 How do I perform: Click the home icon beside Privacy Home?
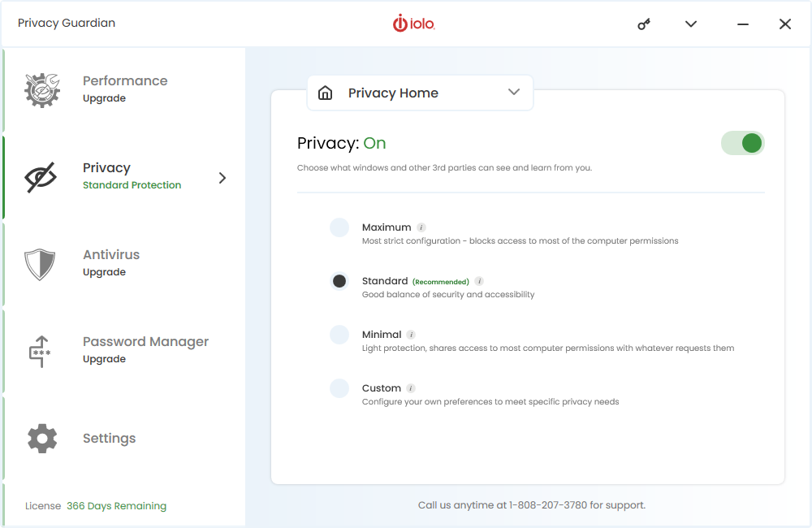coord(326,93)
